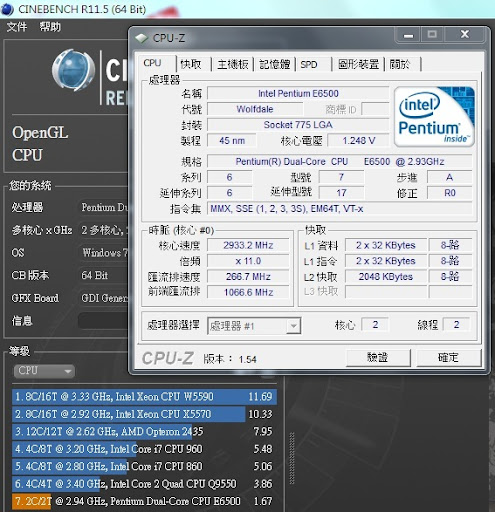Select ranking row Xeon CPU X5570
This screenshot has width=495, height=512.
144,414
